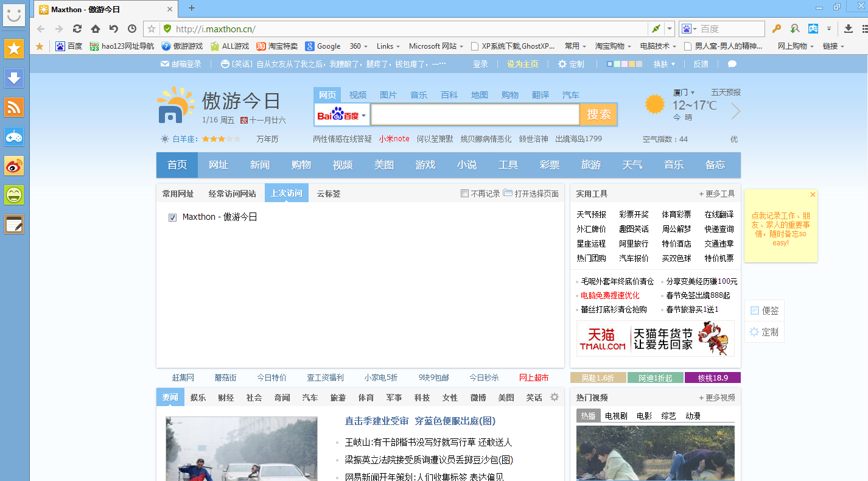Open the download manager arrow icon
Screen dimensions: 868x481
(x=849, y=29)
